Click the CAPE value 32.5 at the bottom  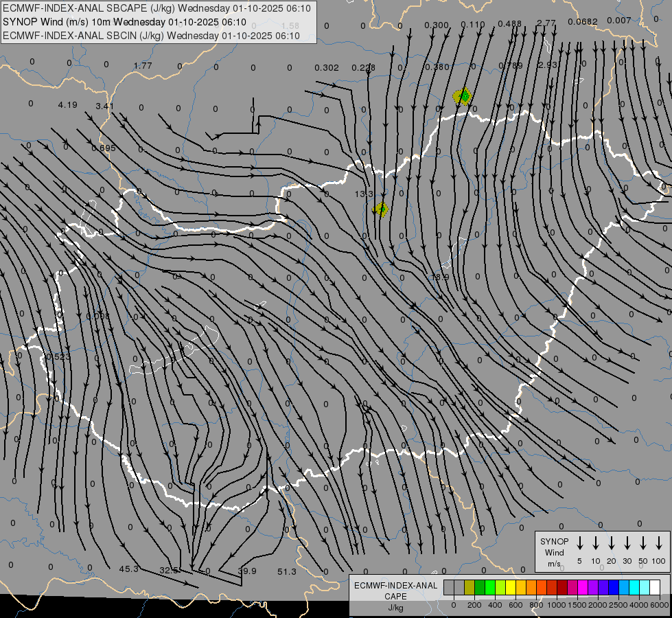click(169, 571)
